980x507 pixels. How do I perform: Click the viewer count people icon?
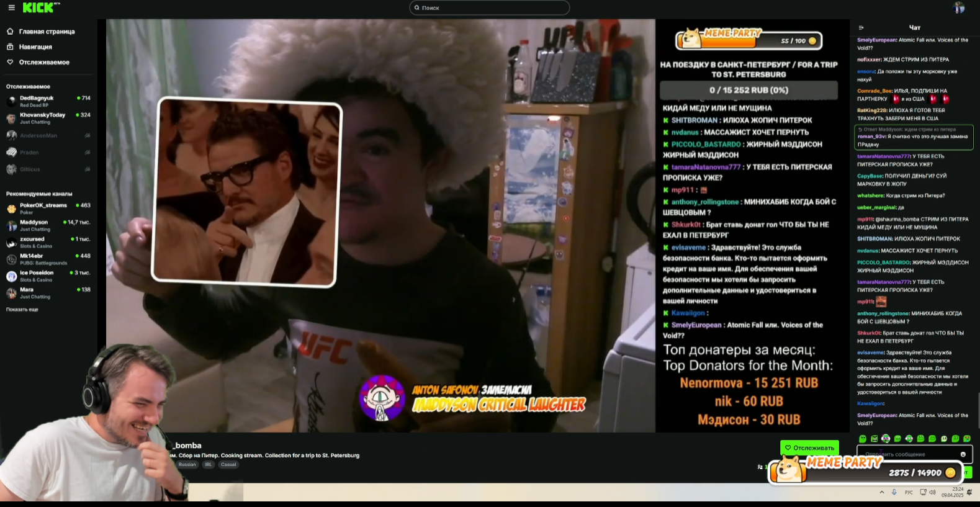tap(760, 467)
